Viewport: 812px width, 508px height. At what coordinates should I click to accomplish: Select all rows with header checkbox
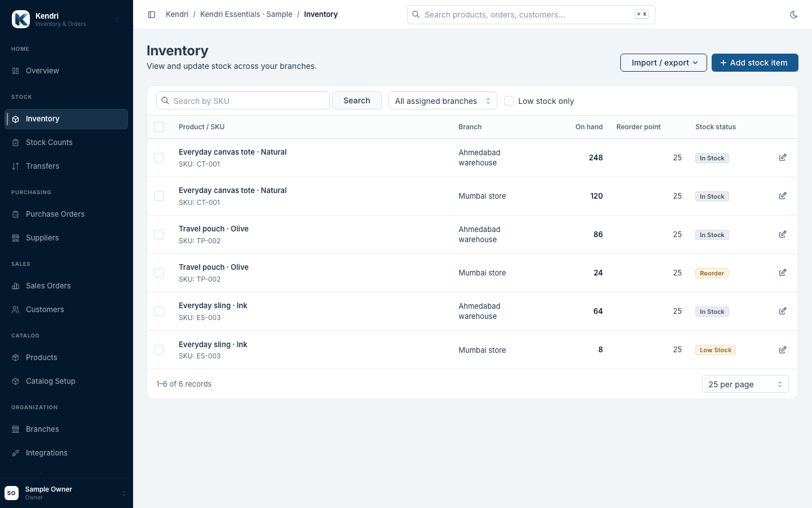[x=159, y=127]
